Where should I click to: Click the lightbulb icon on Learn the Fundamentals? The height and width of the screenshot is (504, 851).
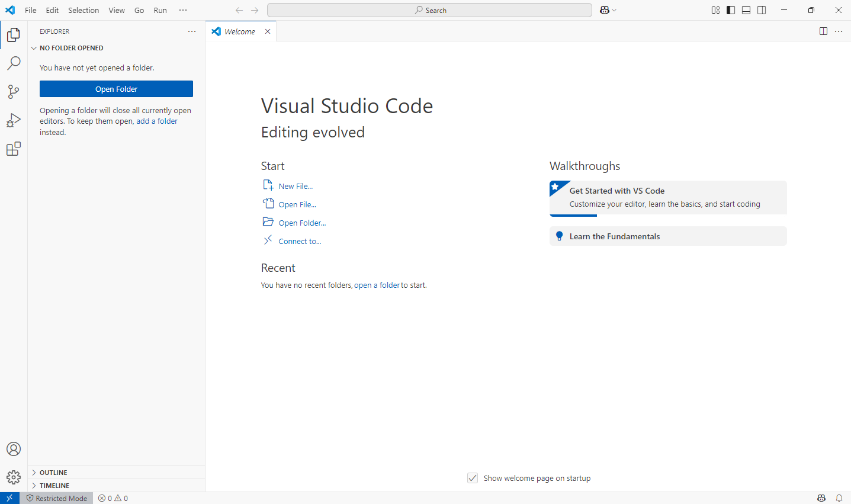click(559, 236)
